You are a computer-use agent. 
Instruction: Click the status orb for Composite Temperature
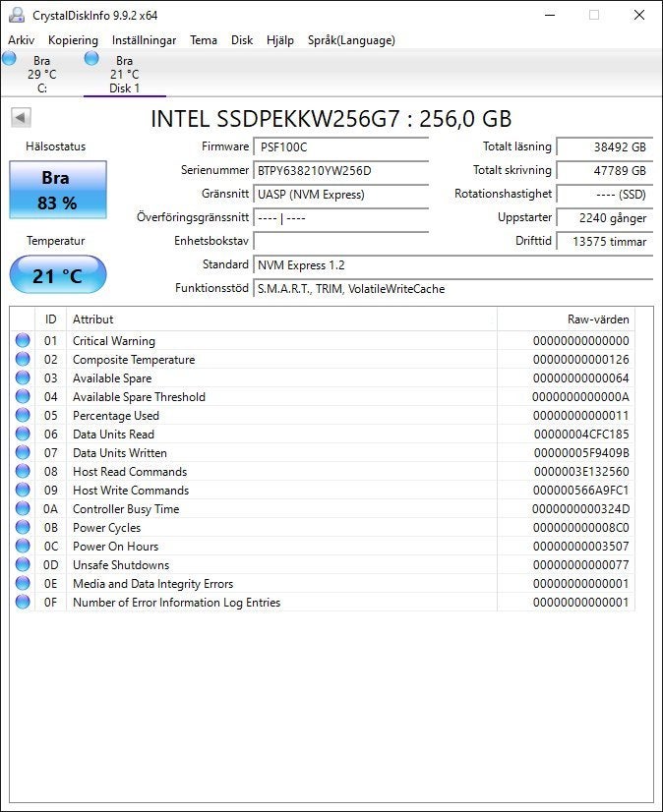point(23,359)
